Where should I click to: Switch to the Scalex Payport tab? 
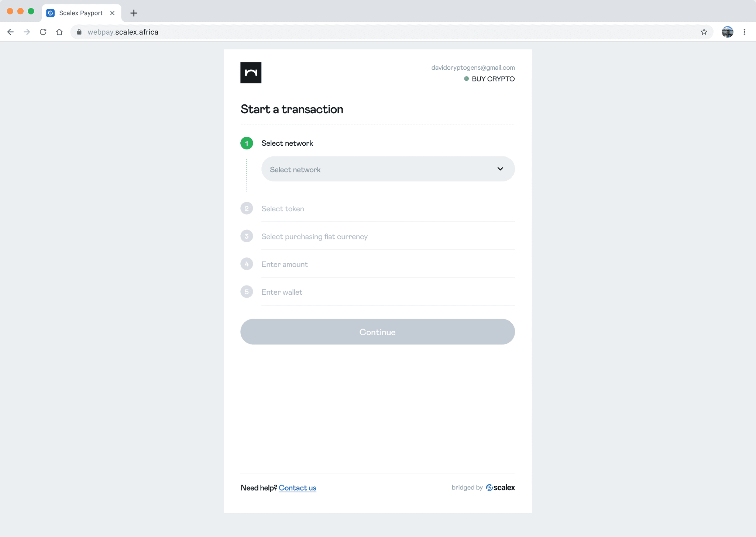click(81, 13)
